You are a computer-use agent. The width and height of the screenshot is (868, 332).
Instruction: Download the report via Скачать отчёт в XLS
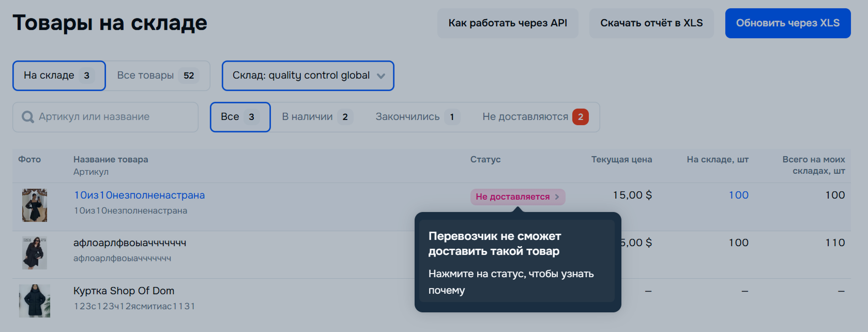point(651,23)
